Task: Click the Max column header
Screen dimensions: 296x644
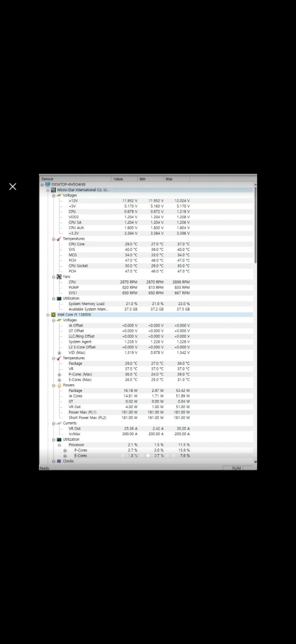Action: [177, 179]
